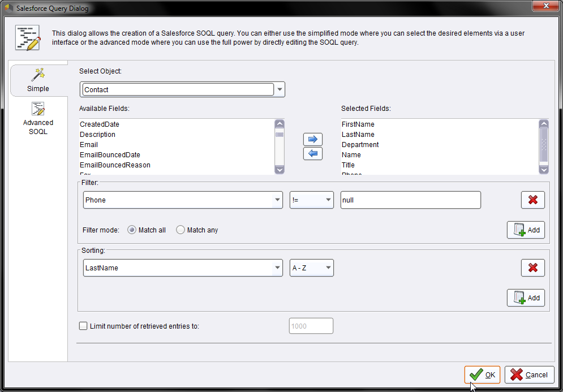This screenshot has width=563, height=392.
Task: Select Email in the Available Fields list
Action: click(x=89, y=145)
